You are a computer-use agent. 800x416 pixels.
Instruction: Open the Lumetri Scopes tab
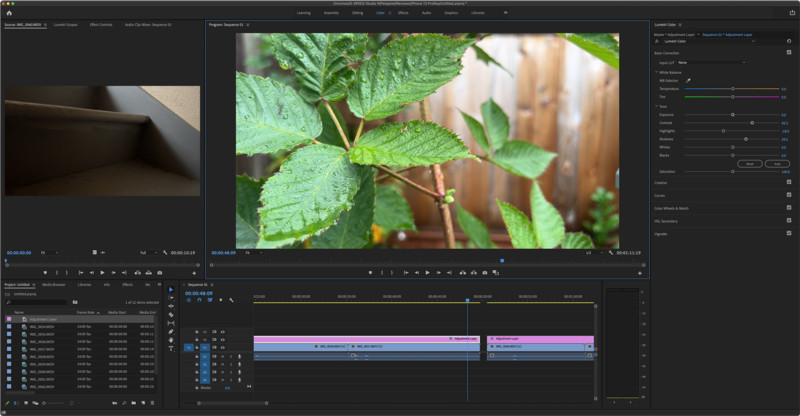66,25
